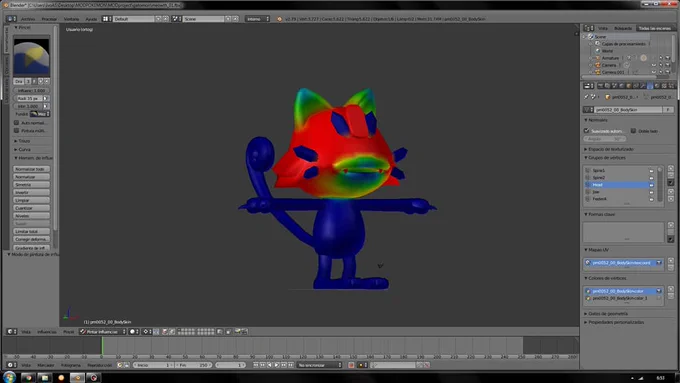Collapse the 'Formas clave' panel
This screenshot has height=383, width=680.
599,214
